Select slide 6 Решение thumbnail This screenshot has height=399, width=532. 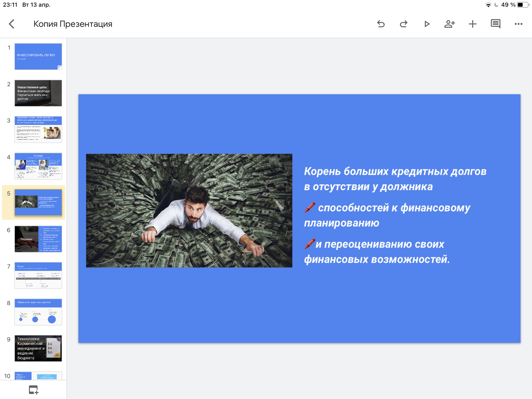(38, 239)
